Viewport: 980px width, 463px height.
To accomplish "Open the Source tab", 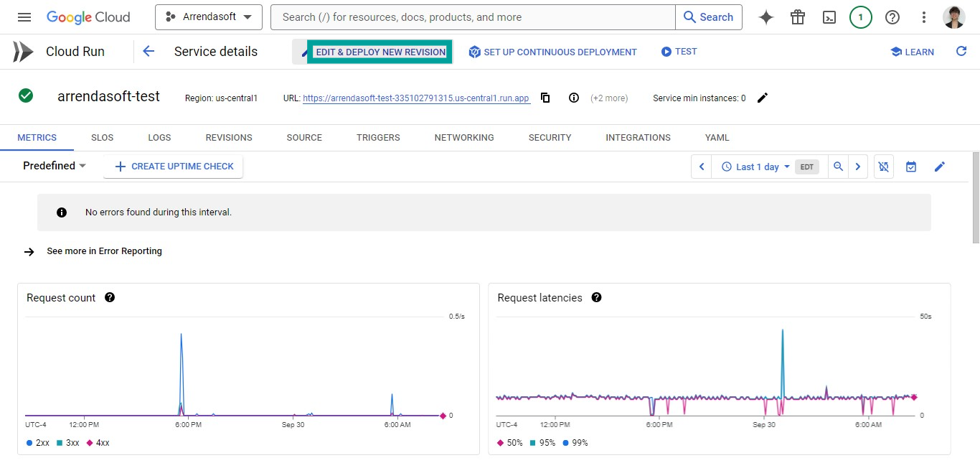I will pyautogui.click(x=304, y=137).
